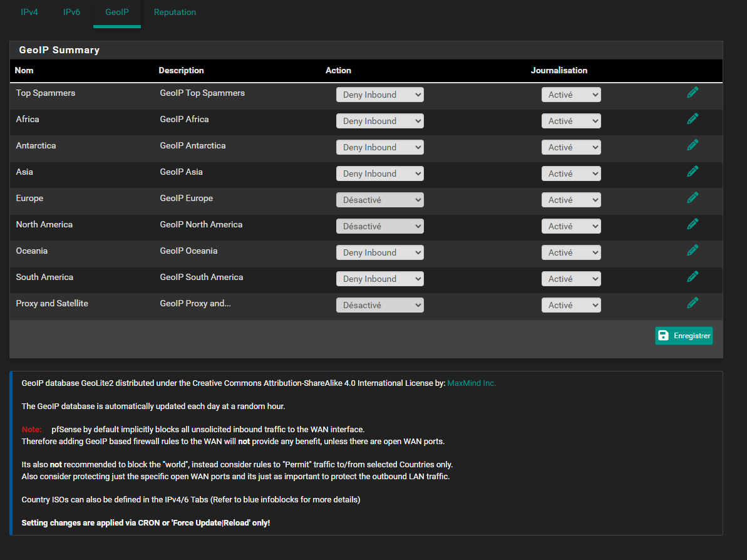Select the GeoIP tab
747x560 pixels.
pyautogui.click(x=116, y=13)
